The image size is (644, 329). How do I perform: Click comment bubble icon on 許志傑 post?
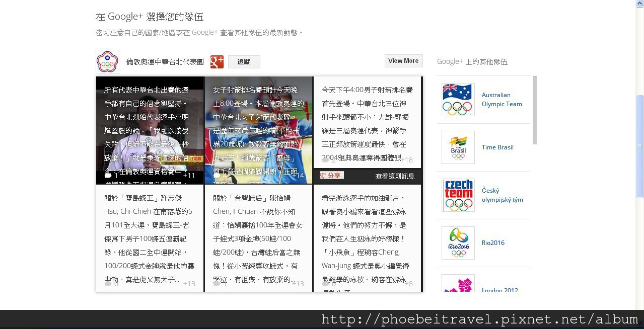pyautogui.click(x=108, y=284)
